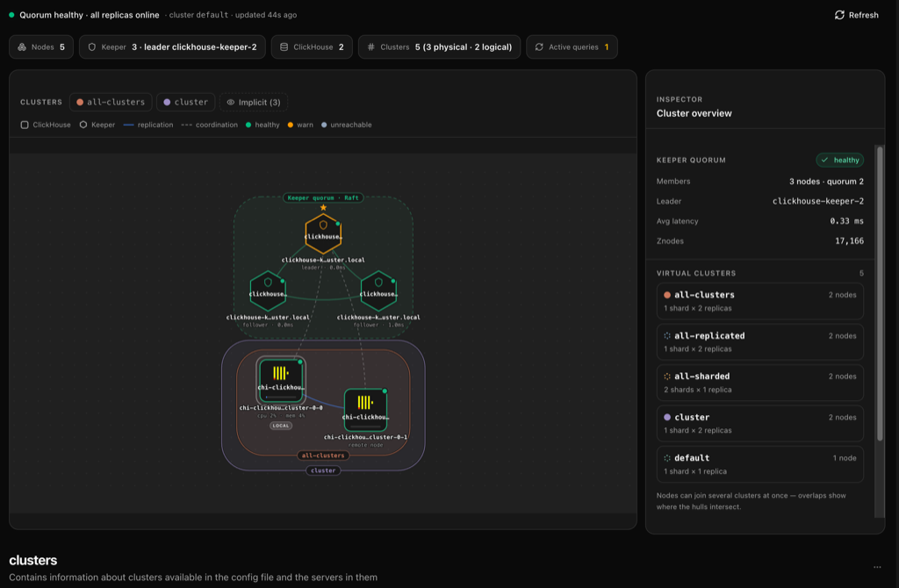Click the gray unreachable legend dot

(324, 125)
